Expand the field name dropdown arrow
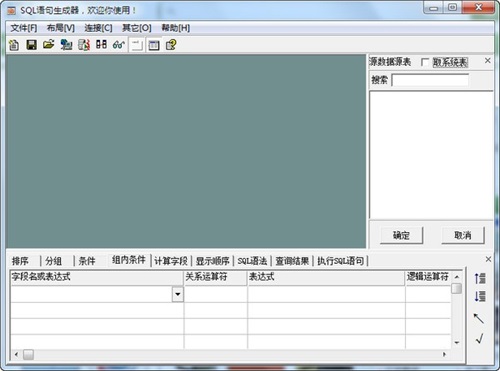The width and height of the screenshot is (500, 371). coord(178,294)
